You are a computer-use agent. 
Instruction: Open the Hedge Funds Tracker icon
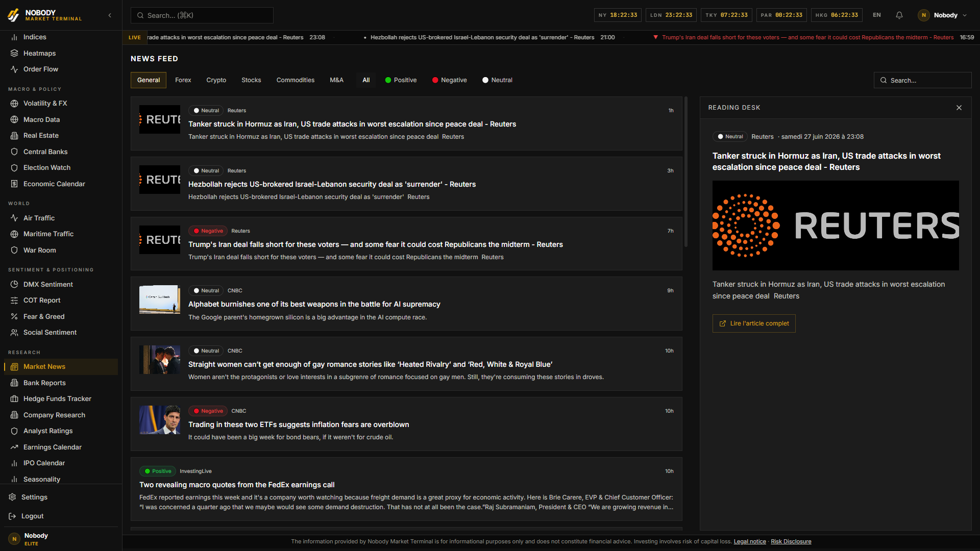tap(14, 398)
